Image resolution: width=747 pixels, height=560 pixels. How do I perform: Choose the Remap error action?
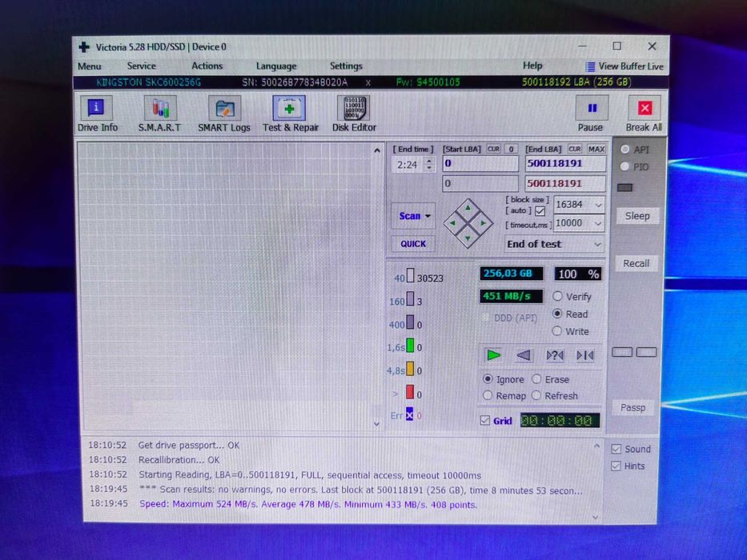488,395
